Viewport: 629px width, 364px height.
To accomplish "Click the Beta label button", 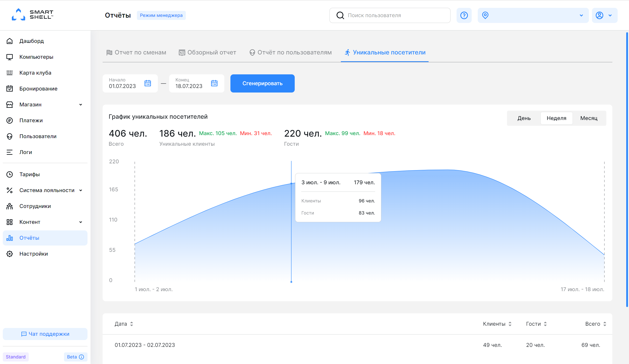I will click(x=75, y=357).
